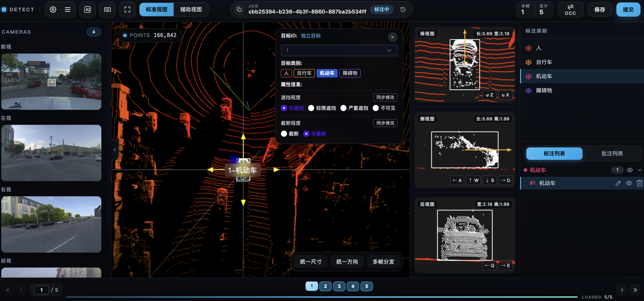
Task: Switch to 辅助视图 tab
Action: (191, 10)
